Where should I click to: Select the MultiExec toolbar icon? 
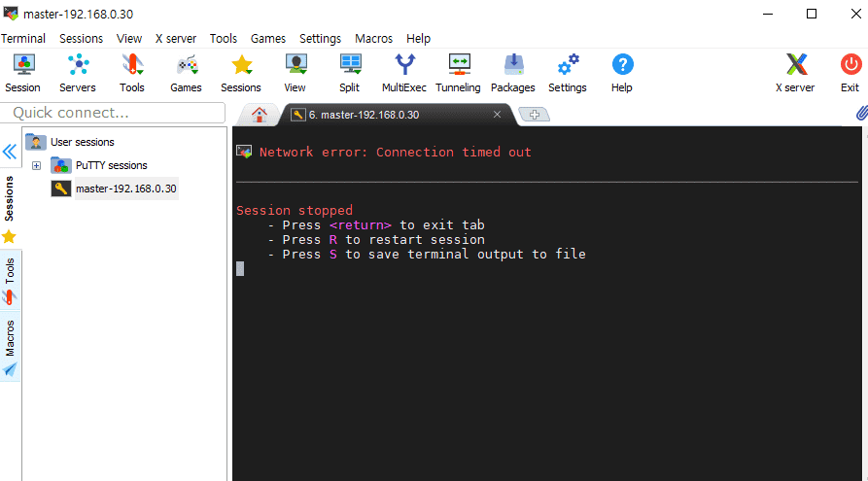(x=404, y=73)
